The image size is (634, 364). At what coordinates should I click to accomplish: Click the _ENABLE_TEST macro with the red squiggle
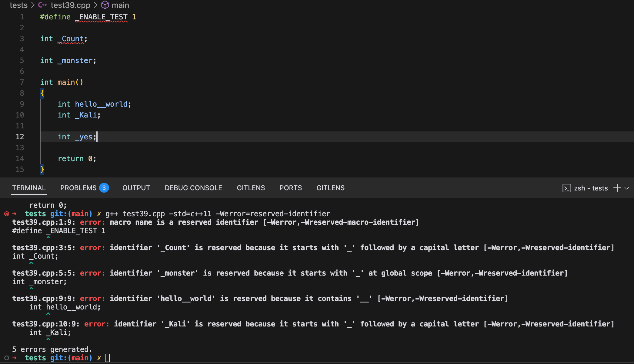[x=101, y=17]
